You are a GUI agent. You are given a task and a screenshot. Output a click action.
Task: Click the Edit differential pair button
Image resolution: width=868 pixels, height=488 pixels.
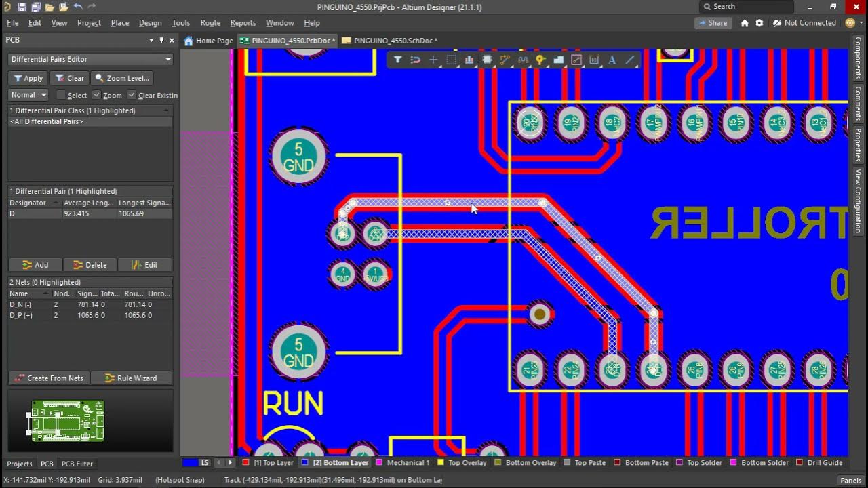pos(144,265)
